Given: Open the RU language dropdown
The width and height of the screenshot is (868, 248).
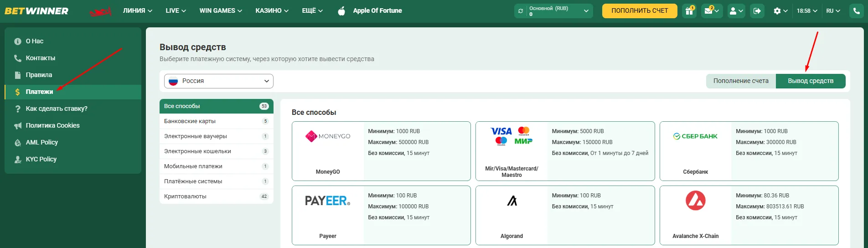Looking at the screenshot, I should pos(833,11).
